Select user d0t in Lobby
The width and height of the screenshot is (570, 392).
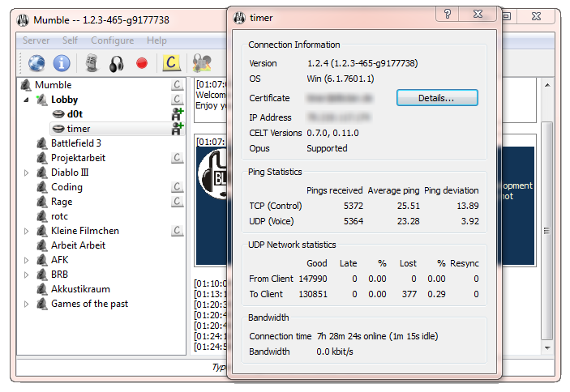(x=75, y=114)
